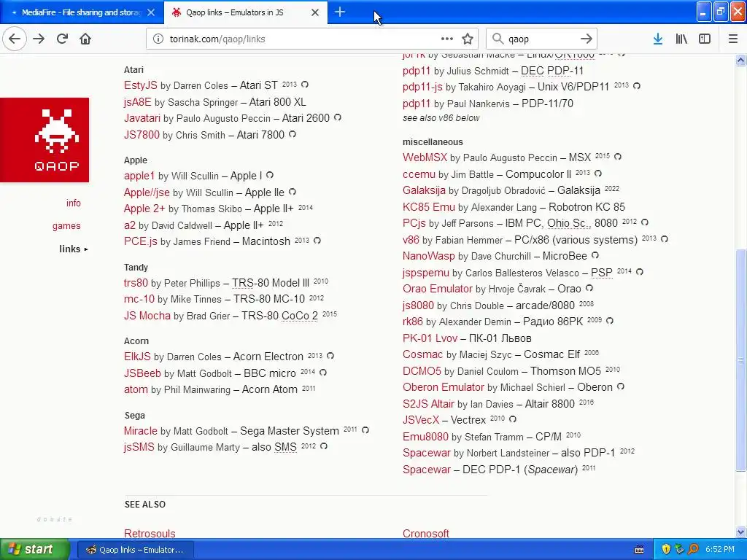Open GitHub icon next to NanoWasp
The image size is (747, 560).
(x=595, y=255)
